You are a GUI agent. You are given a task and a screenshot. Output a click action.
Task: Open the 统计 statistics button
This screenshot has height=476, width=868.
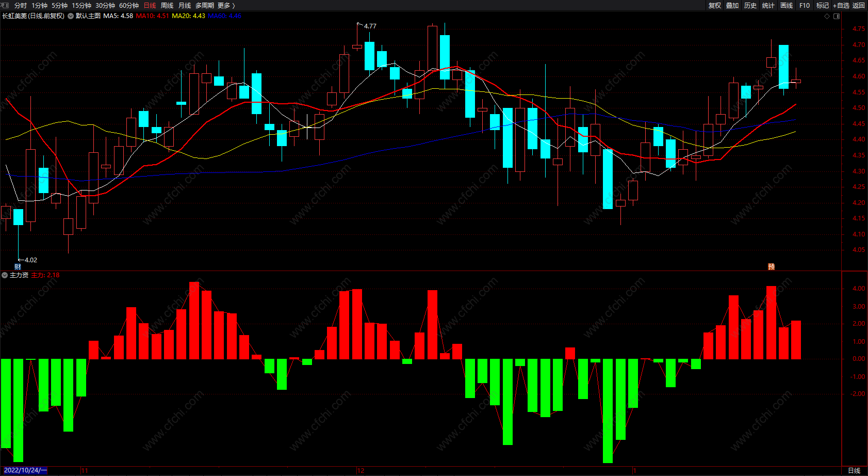[x=769, y=5]
